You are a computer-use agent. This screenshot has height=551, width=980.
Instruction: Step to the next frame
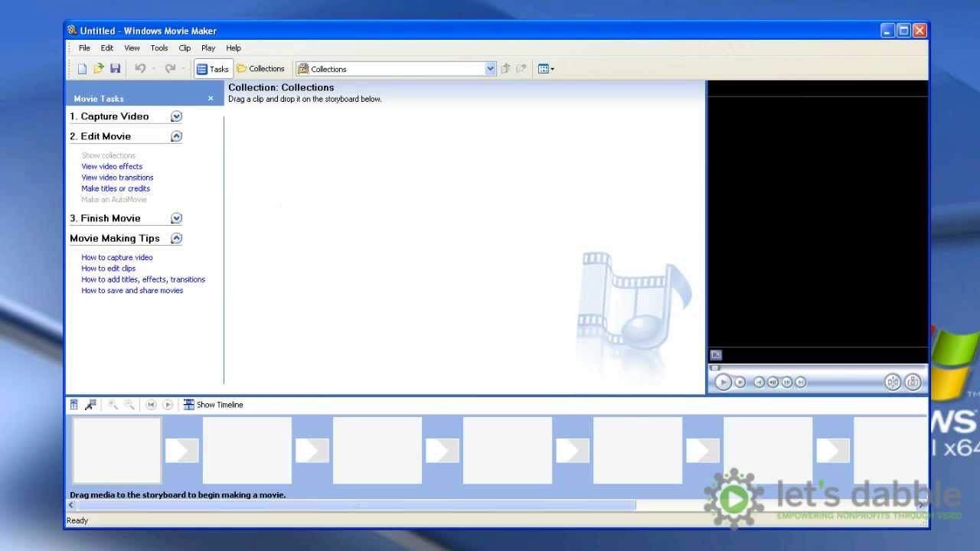tap(786, 382)
